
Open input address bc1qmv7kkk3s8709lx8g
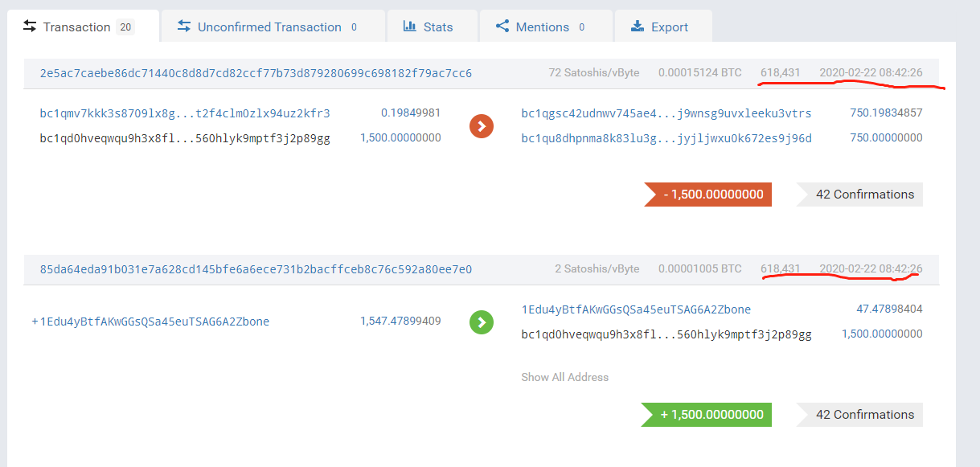pos(185,113)
